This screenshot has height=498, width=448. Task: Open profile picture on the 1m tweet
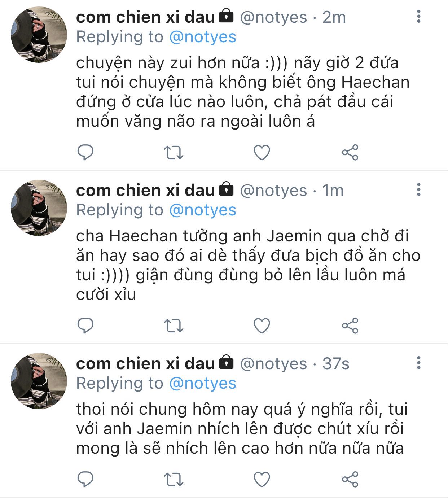pos(39,208)
